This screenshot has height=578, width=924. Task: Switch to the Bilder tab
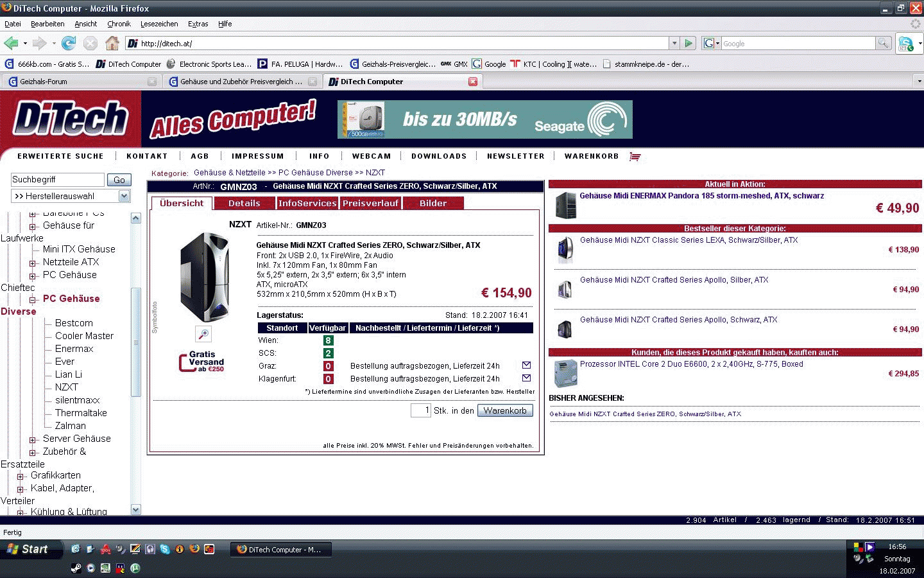tap(433, 203)
